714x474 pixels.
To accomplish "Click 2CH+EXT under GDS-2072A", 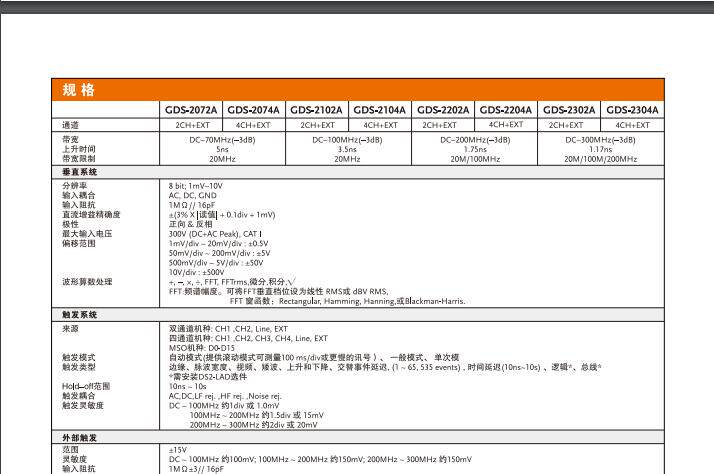I will pyautogui.click(x=193, y=125).
